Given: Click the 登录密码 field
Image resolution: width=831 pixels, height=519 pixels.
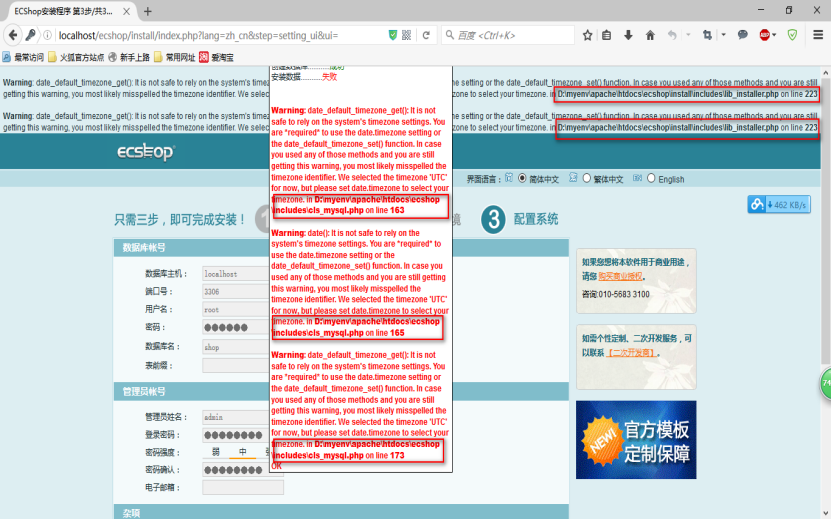Looking at the screenshot, I should coord(236,435).
